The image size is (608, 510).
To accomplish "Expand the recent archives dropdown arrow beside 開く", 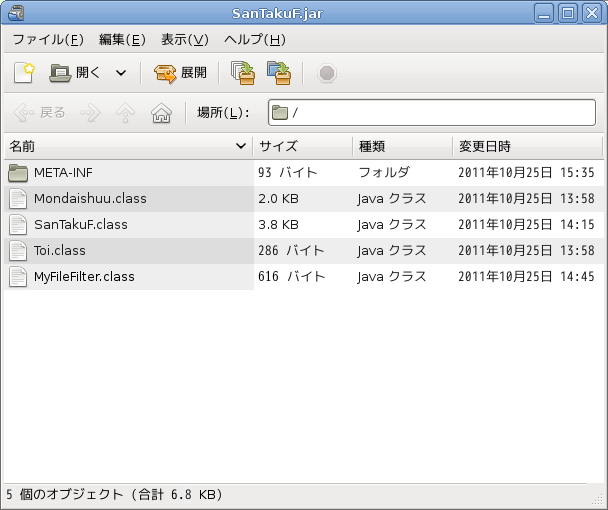I will [x=121, y=73].
